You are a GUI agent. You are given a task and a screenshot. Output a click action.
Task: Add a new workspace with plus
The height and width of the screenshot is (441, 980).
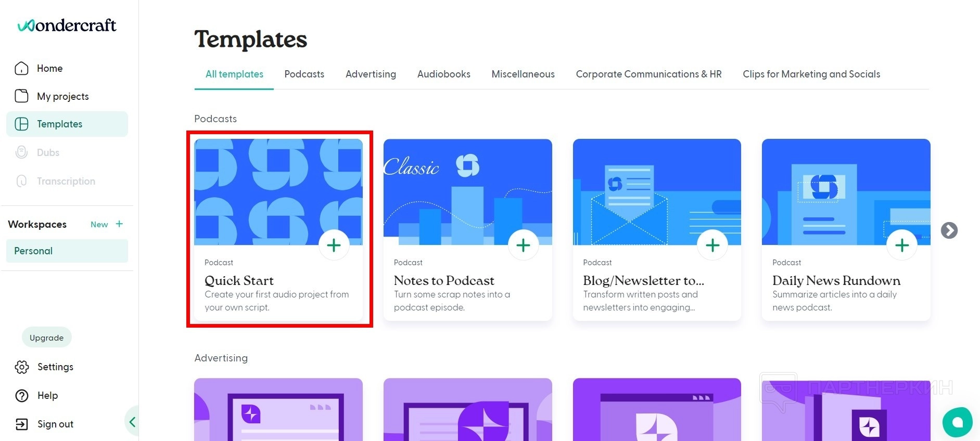[119, 224]
